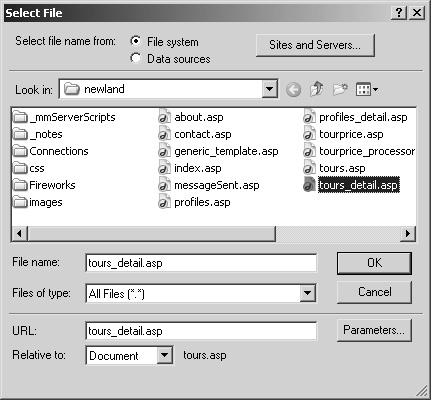
Task: Click the OK button
Action: [374, 263]
